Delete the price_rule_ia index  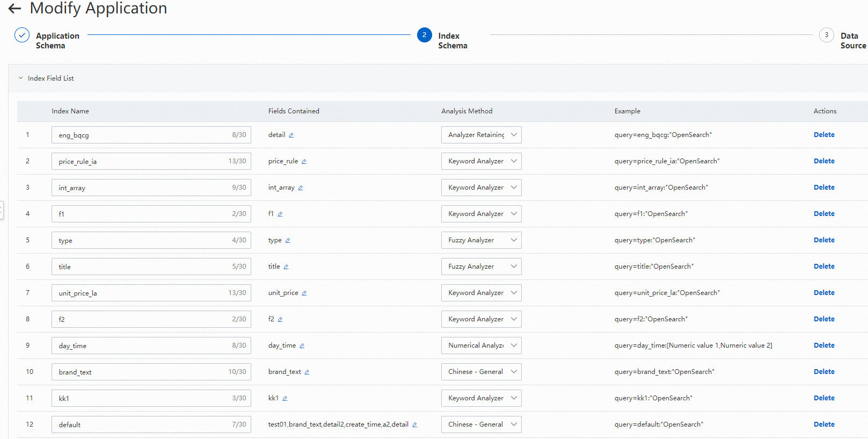pyautogui.click(x=824, y=161)
